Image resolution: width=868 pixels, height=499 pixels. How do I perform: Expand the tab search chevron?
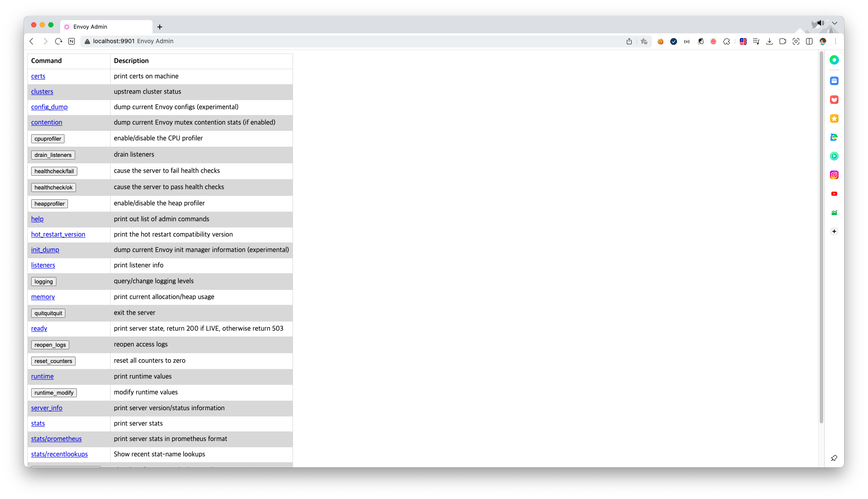click(x=834, y=24)
